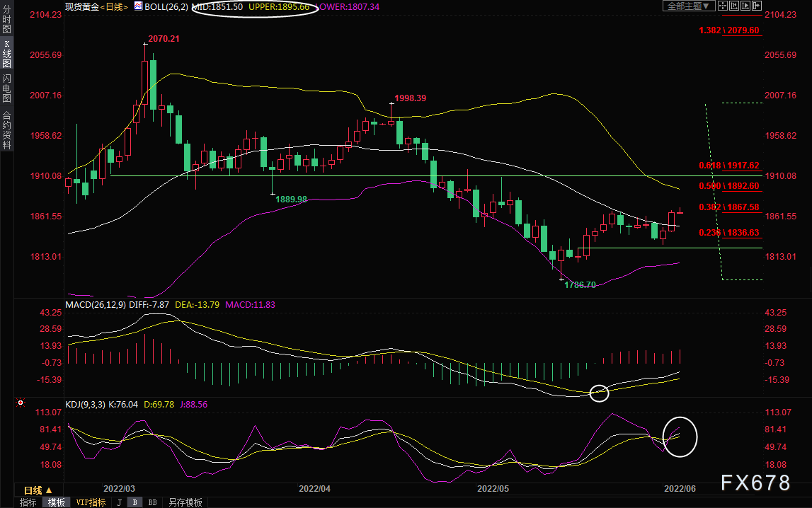Click the BOLL indicator chart icon
812x508 pixels.
coord(138,6)
